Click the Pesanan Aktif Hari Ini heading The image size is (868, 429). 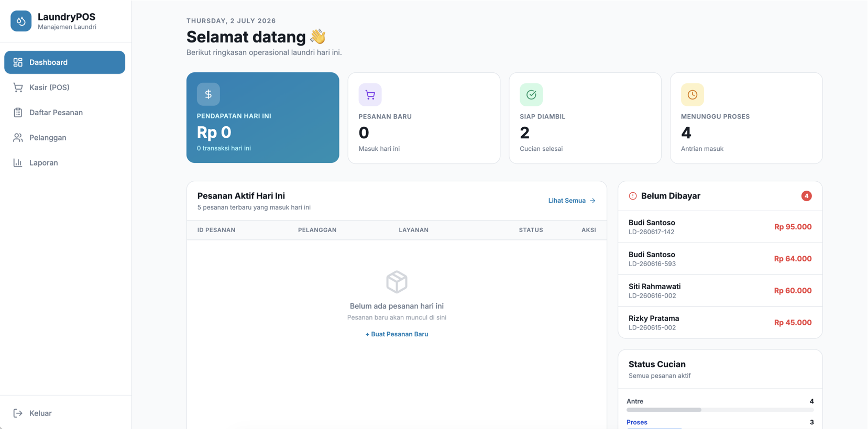(241, 196)
